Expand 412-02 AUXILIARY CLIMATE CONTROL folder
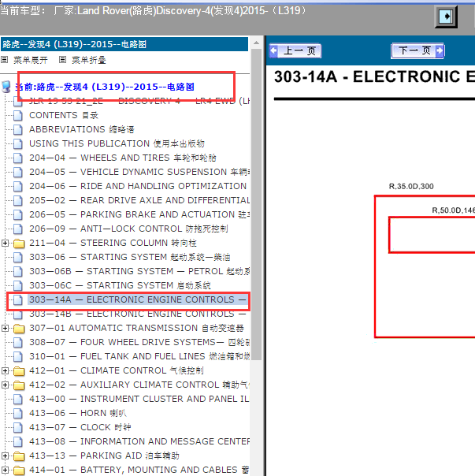This screenshot has width=475, height=476. (x=5, y=385)
